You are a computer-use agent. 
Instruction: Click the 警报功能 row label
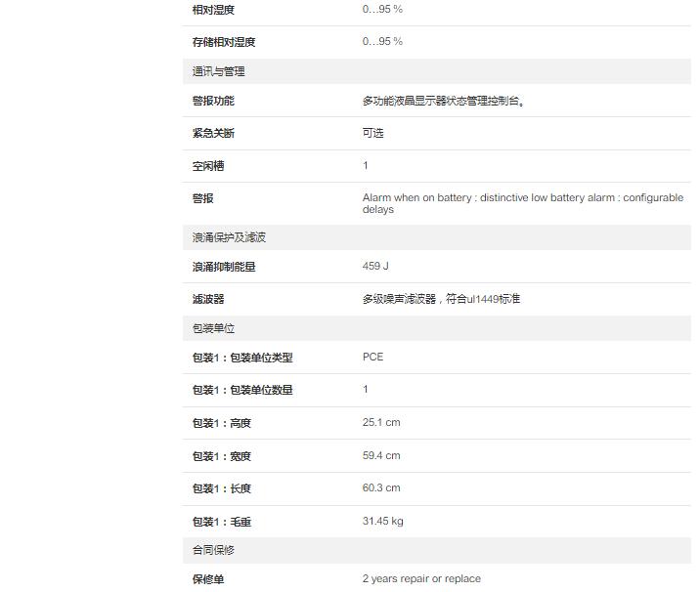point(213,101)
